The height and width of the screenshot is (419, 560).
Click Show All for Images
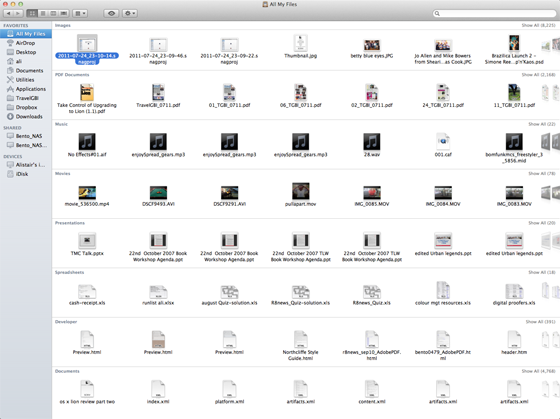[x=538, y=25]
